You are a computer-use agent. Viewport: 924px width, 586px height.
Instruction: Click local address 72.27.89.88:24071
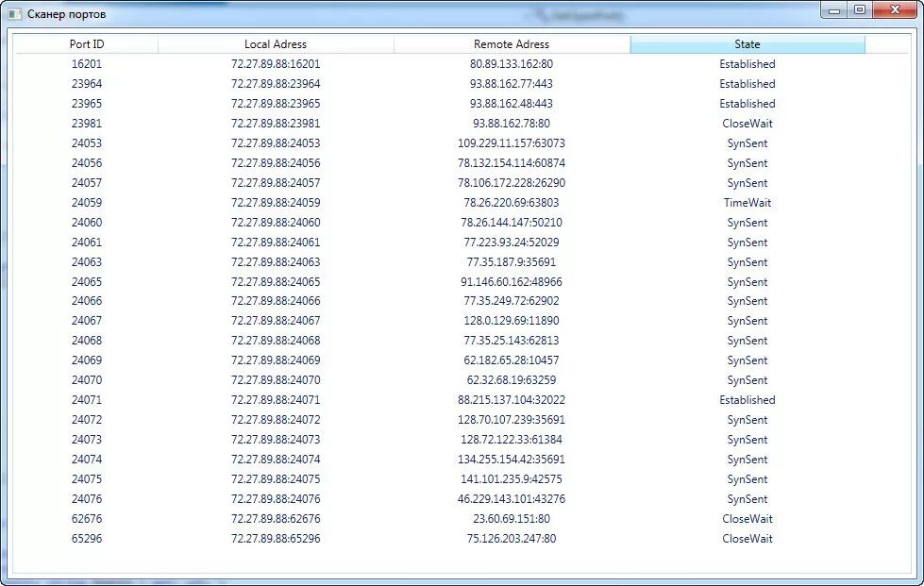pos(276,400)
